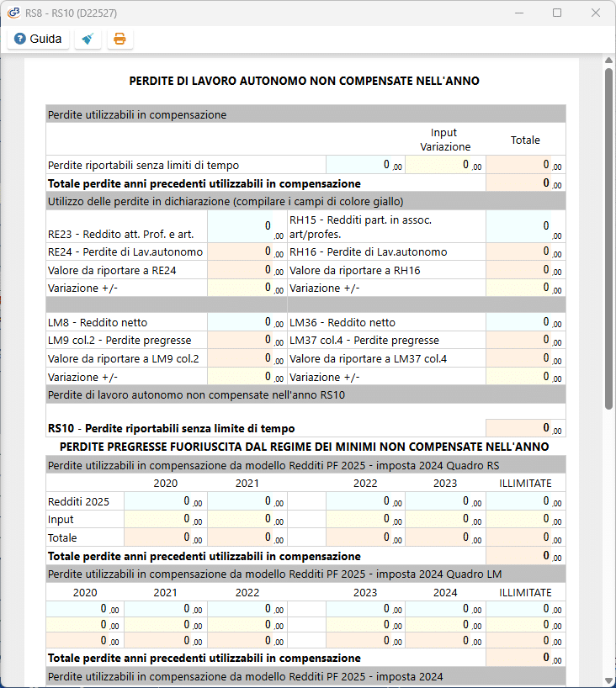This screenshot has width=616, height=688.
Task: Click 'PERDITE PREGRESSE FUORIUSCITA DAL REGIME' heading
Action: tap(305, 447)
